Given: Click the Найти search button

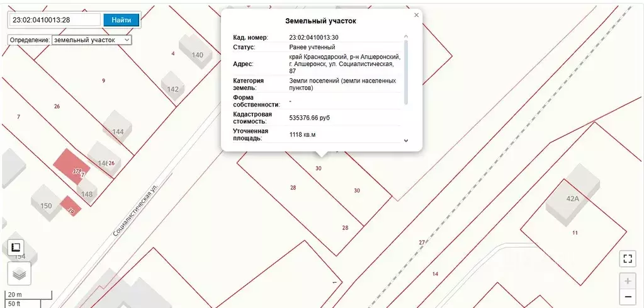Looking at the screenshot, I should (x=121, y=20).
